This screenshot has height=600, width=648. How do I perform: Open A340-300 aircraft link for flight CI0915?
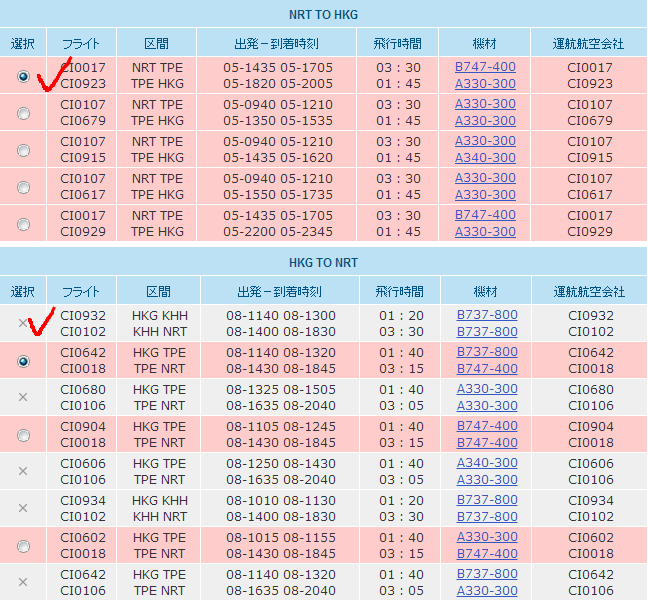485,158
